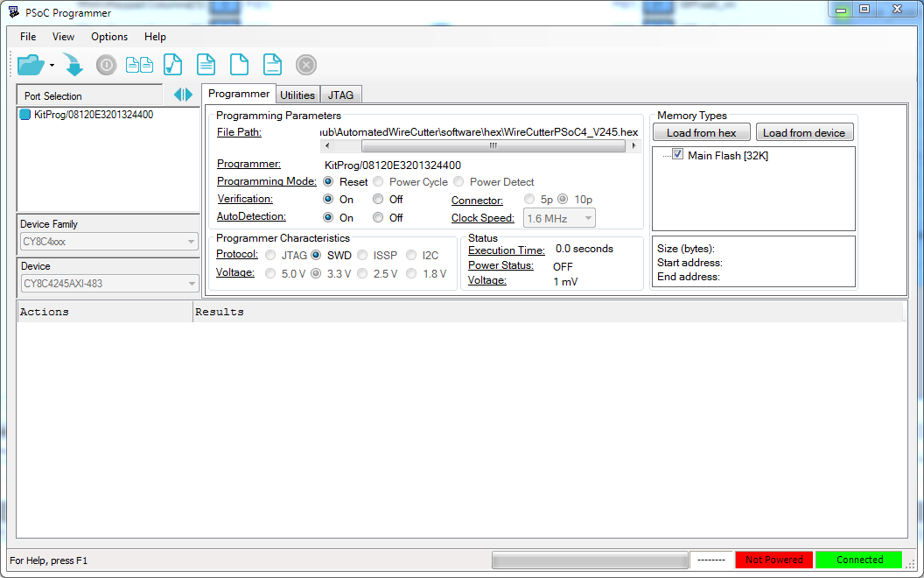Select the ISSP protocol

click(362, 256)
